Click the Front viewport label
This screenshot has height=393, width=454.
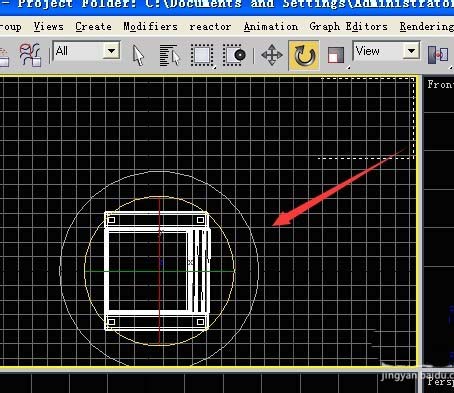pyautogui.click(x=440, y=84)
